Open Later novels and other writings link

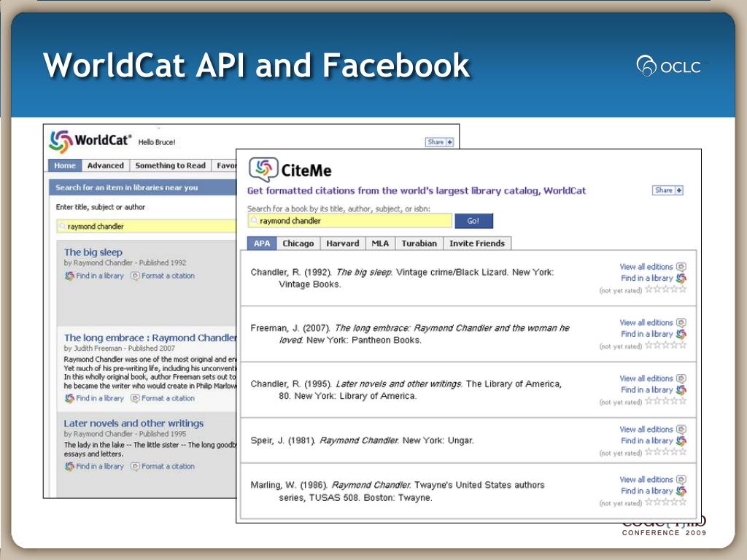[133, 424]
